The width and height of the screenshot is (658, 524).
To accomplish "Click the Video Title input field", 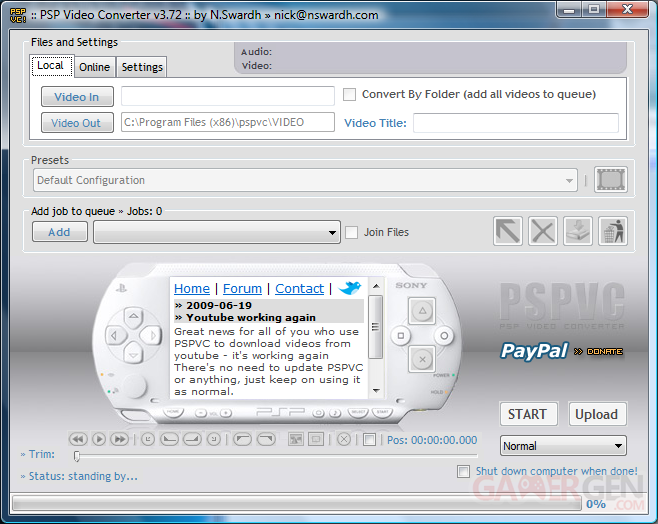I will coord(516,123).
